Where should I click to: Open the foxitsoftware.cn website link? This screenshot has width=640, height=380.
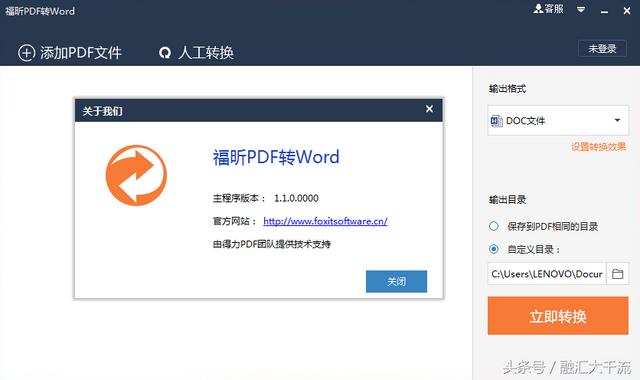click(x=325, y=221)
